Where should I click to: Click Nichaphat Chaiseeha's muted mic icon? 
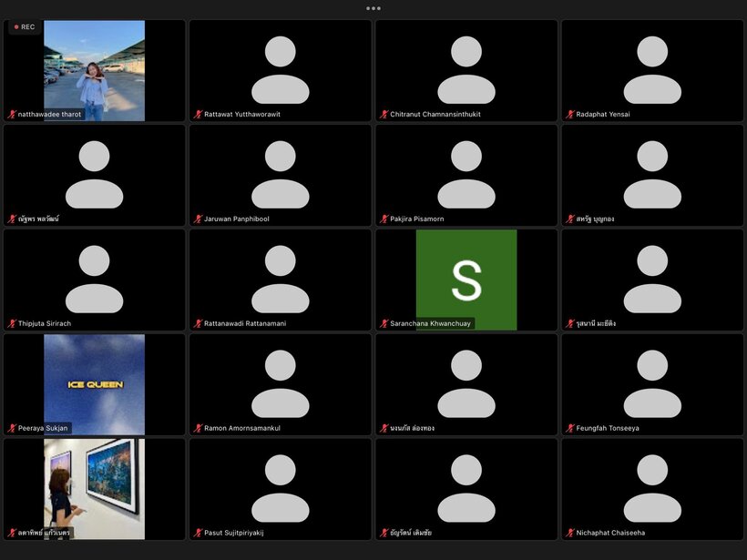coord(569,533)
